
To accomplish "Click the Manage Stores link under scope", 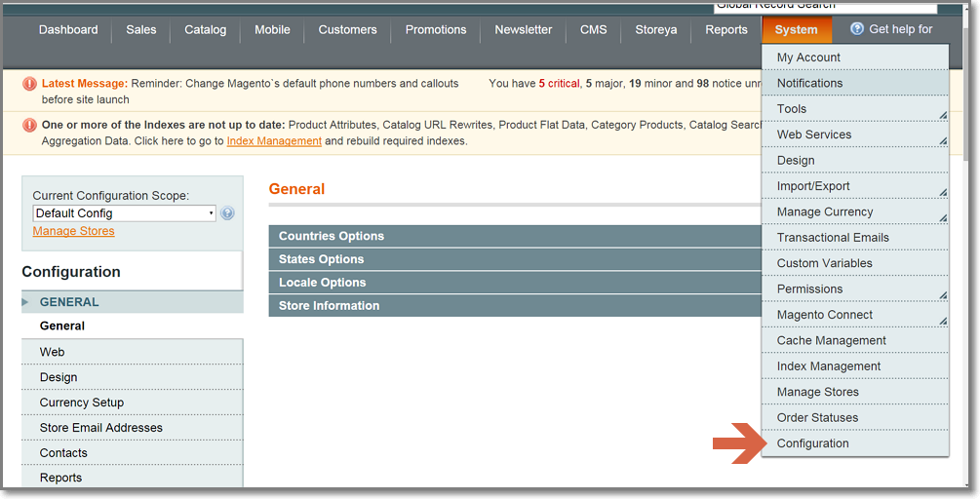I will point(73,231).
